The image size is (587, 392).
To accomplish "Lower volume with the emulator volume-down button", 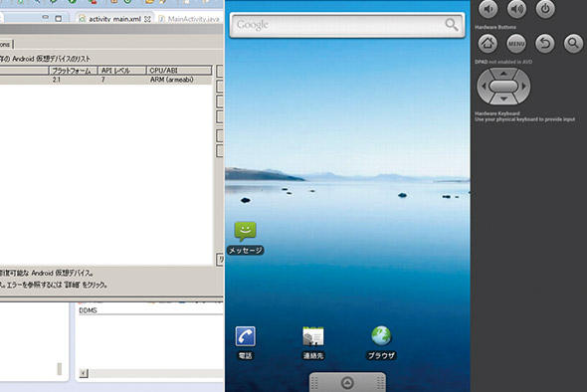I will (x=489, y=9).
